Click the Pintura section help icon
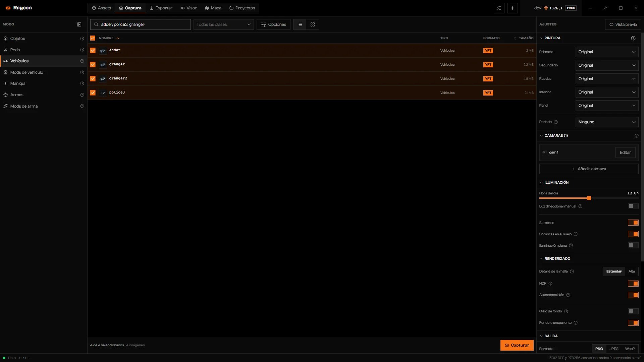Screen dimensions: 644x362 click(x=633, y=38)
